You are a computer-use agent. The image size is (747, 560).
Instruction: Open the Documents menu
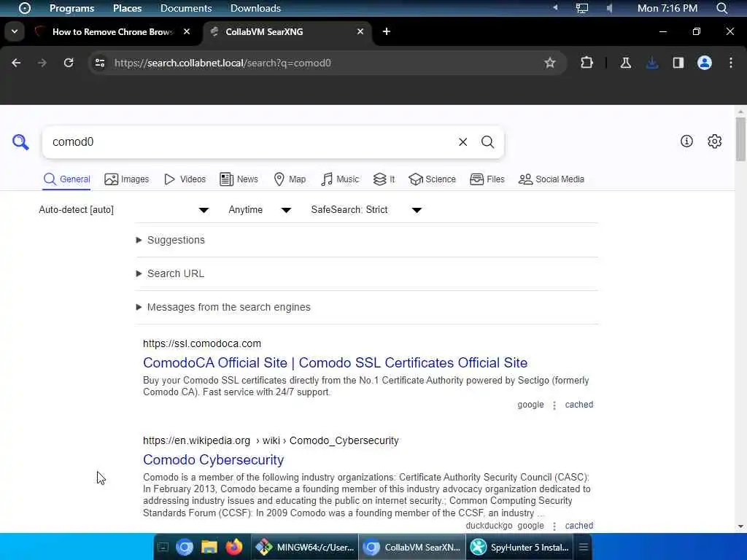[x=186, y=8]
